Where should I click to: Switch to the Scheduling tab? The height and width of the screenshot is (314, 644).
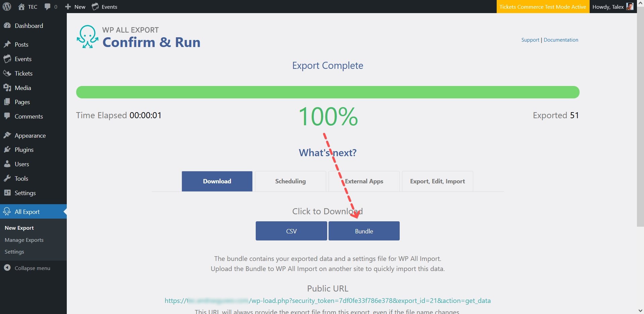[x=290, y=181]
